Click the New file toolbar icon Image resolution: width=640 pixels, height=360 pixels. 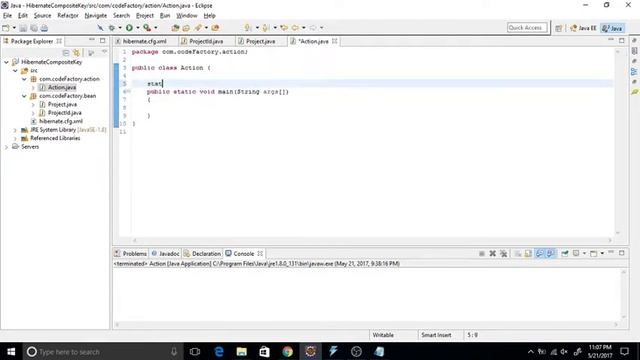(x=6, y=28)
